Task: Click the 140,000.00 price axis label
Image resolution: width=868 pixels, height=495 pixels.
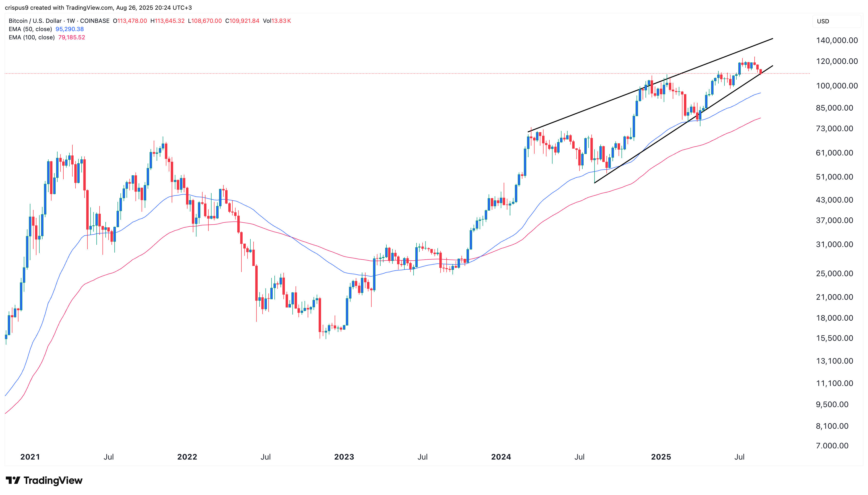Action: (x=837, y=41)
